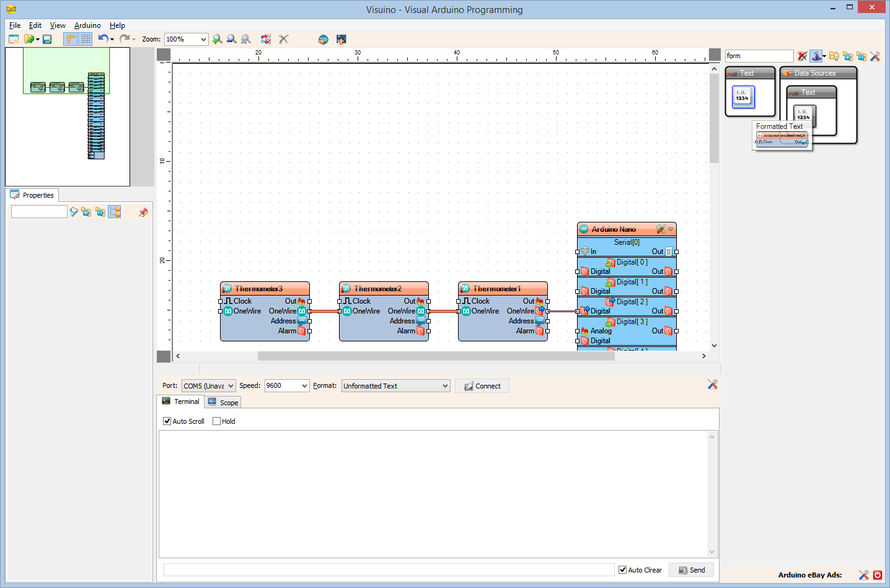Click the Undo arrow icon

[x=103, y=39]
